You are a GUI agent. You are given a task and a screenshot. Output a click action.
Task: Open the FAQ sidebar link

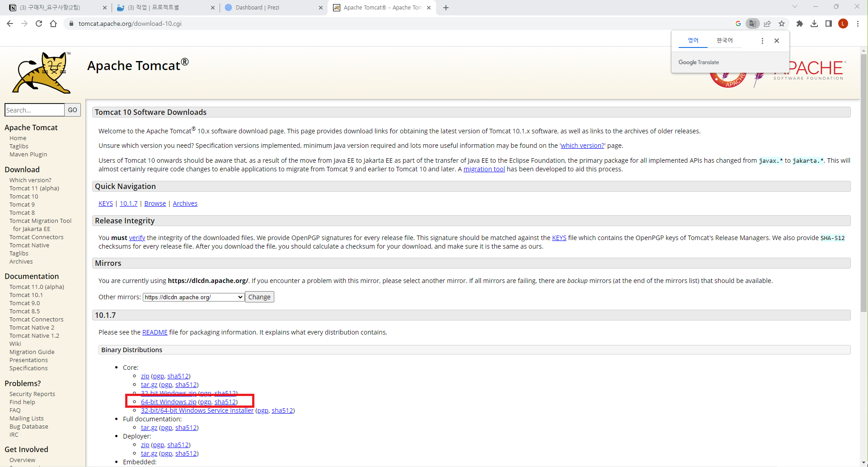pos(15,410)
